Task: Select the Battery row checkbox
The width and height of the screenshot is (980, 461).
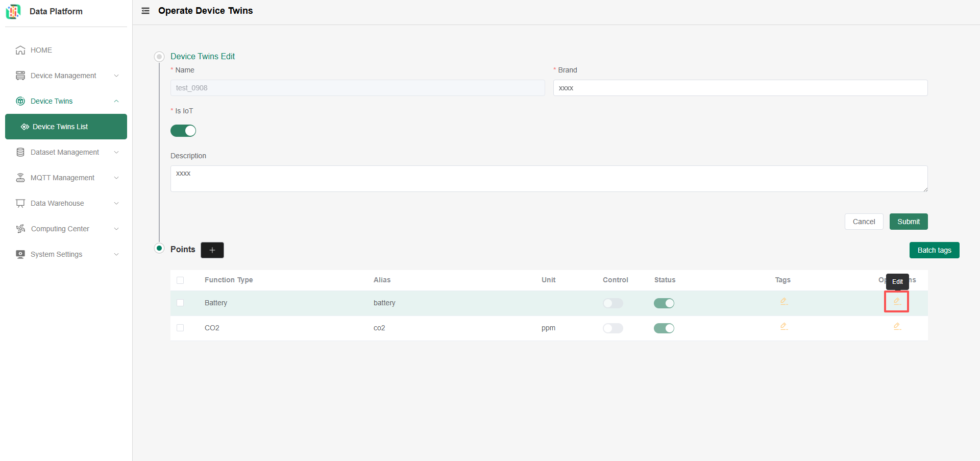Action: click(x=180, y=303)
